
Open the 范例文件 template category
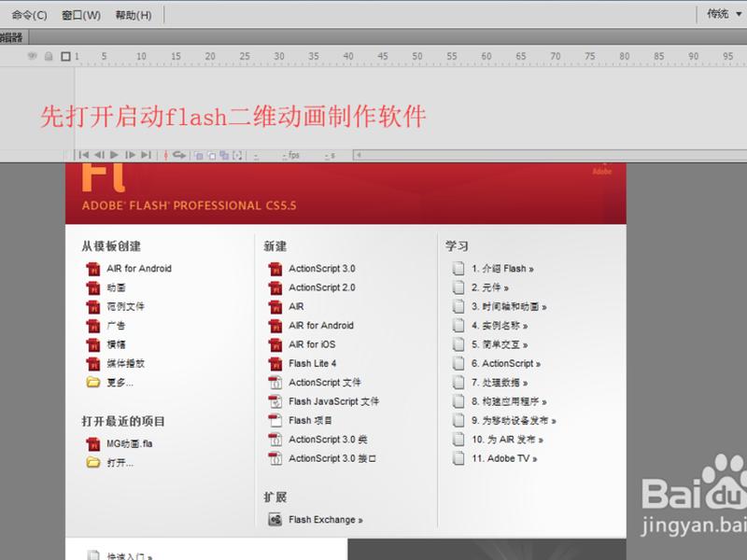(x=125, y=307)
